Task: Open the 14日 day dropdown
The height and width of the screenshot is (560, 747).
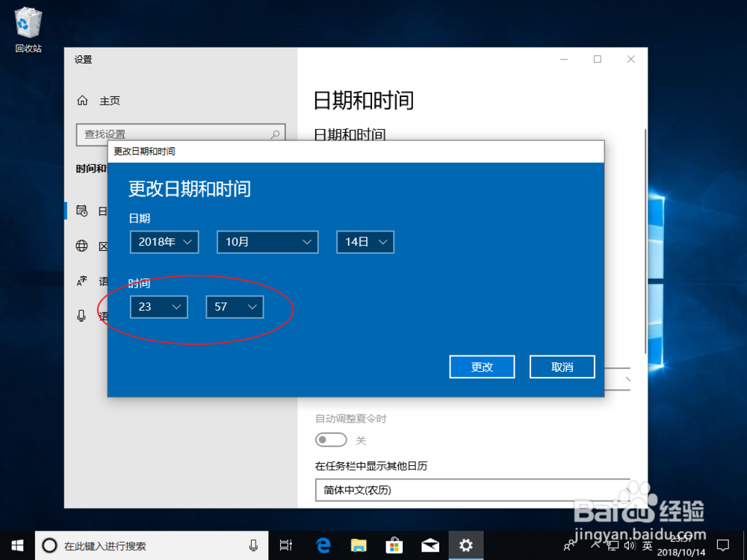Action: [365, 243]
